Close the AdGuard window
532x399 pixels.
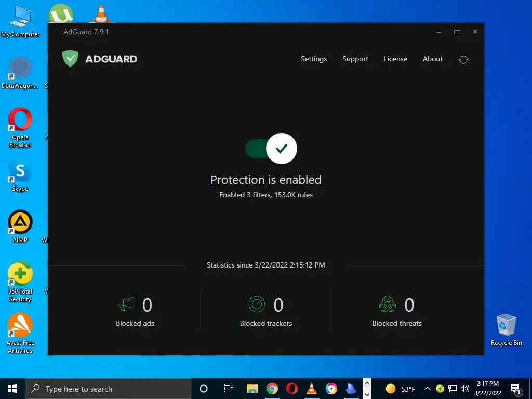(x=475, y=32)
